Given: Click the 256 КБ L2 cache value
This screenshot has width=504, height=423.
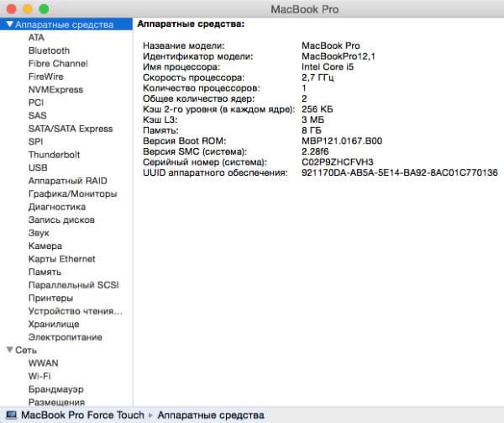Looking at the screenshot, I should [x=318, y=109].
